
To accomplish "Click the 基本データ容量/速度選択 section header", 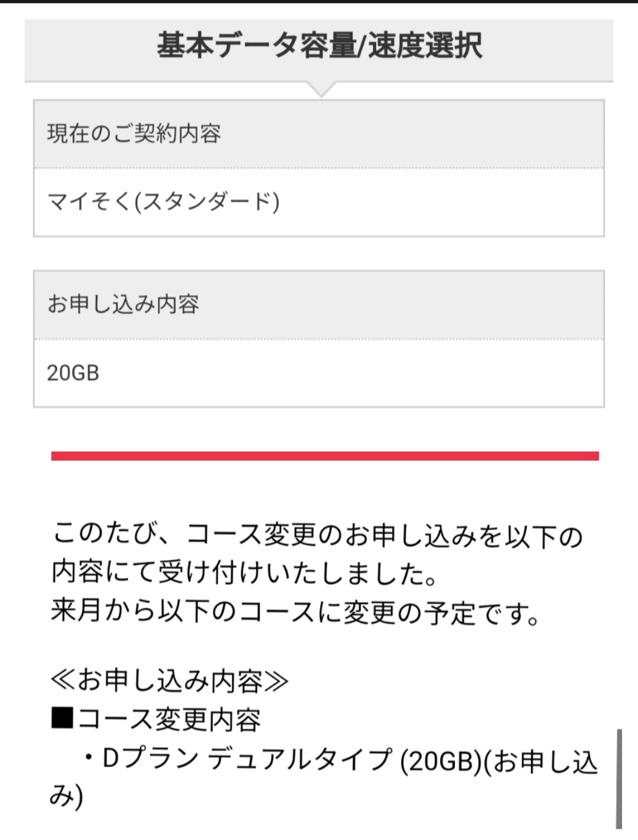I will (319, 46).
